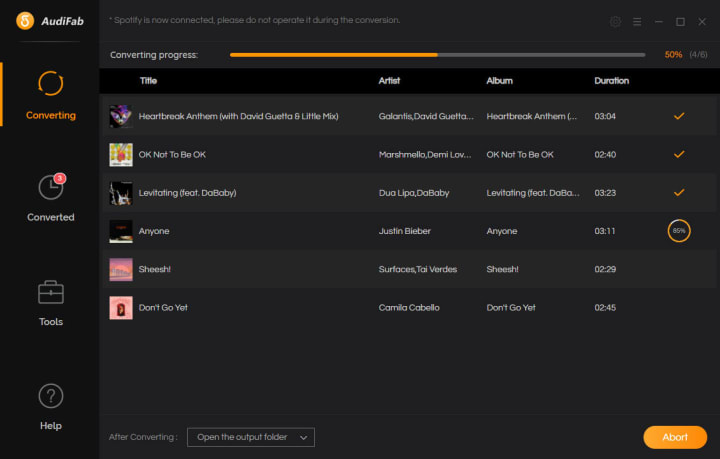
Task: Open the Help question mark icon
Action: [51, 396]
